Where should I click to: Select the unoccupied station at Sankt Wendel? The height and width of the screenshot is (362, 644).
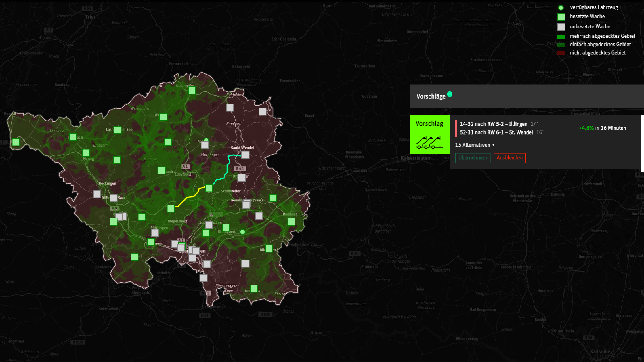click(246, 155)
